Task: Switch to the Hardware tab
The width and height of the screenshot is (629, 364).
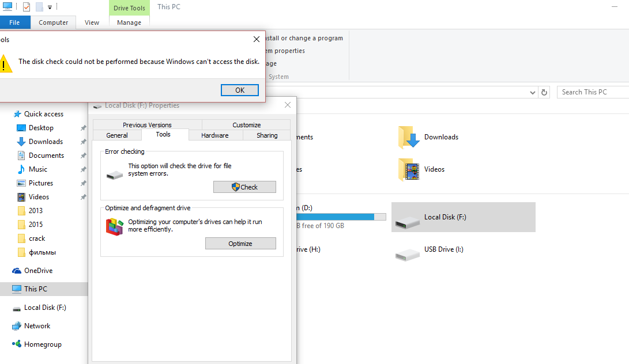Action: click(x=215, y=135)
